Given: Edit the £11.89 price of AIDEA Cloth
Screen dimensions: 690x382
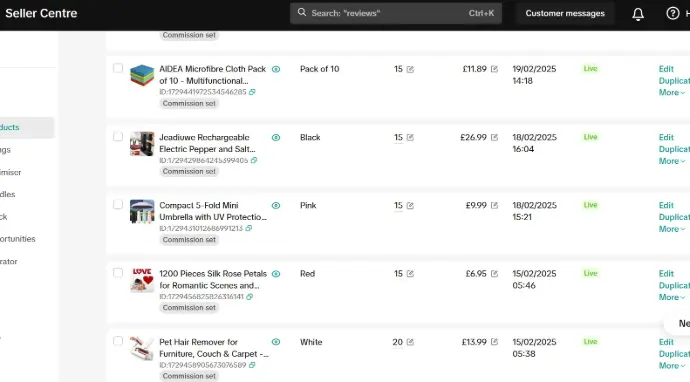Looking at the screenshot, I should [494, 69].
